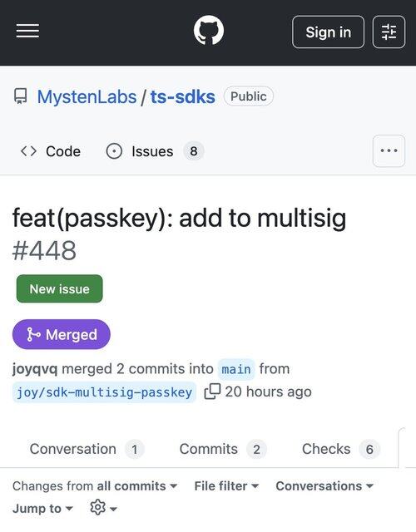Click the green New issue button

click(x=59, y=288)
